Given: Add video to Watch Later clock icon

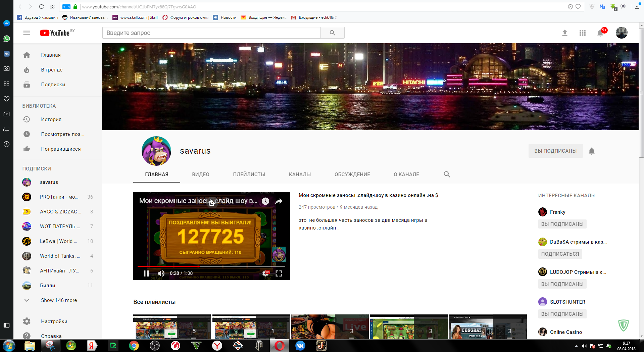Looking at the screenshot, I should [265, 201].
